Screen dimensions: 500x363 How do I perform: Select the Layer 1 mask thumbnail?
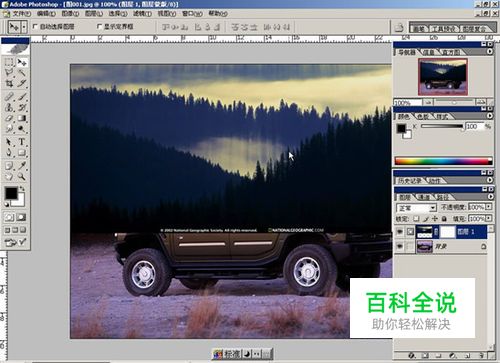(447, 232)
